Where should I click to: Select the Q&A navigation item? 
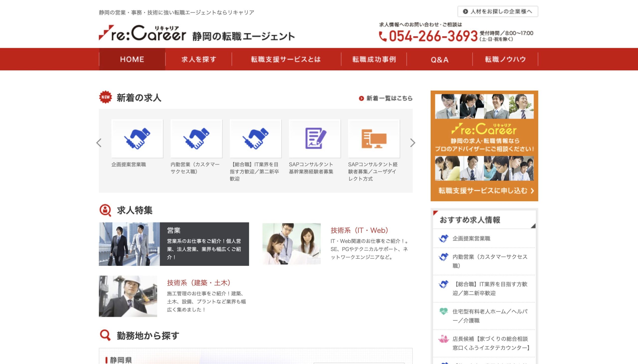pos(440,59)
